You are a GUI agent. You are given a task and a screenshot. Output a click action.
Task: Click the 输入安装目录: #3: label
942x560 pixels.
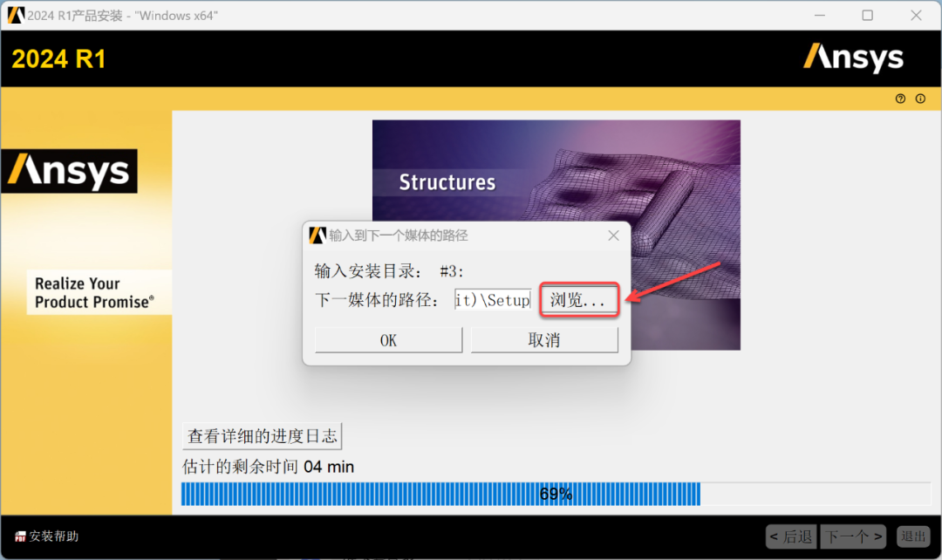click(x=389, y=271)
